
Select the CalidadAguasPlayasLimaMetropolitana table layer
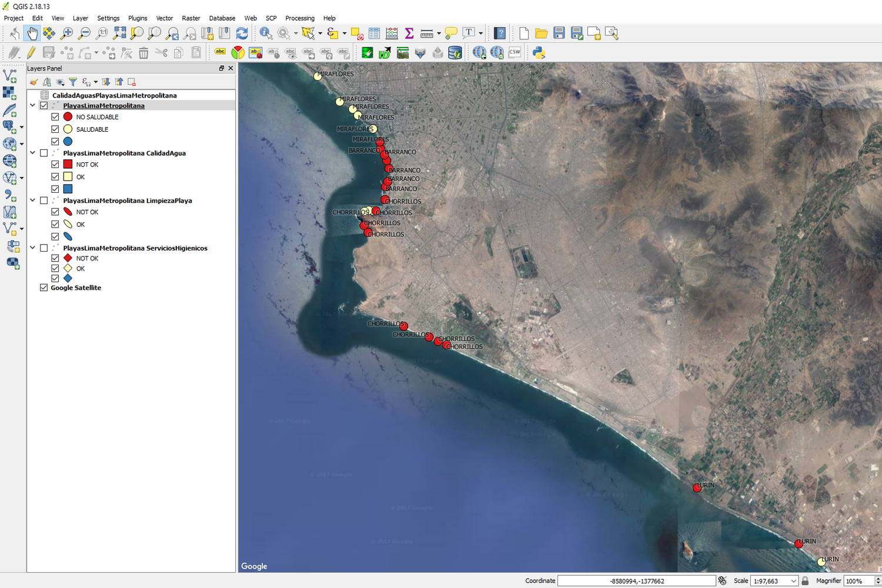(x=114, y=95)
